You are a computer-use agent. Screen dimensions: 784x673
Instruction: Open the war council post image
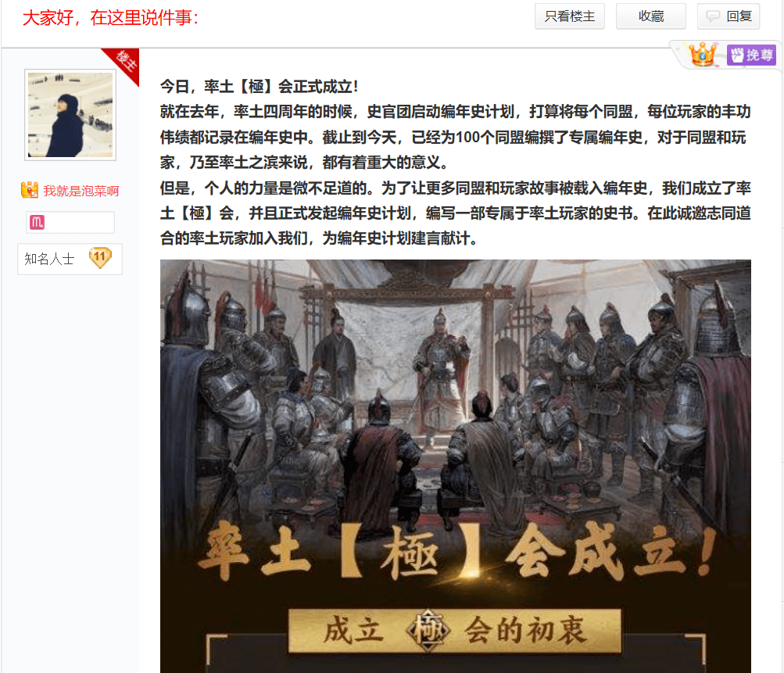click(455, 466)
